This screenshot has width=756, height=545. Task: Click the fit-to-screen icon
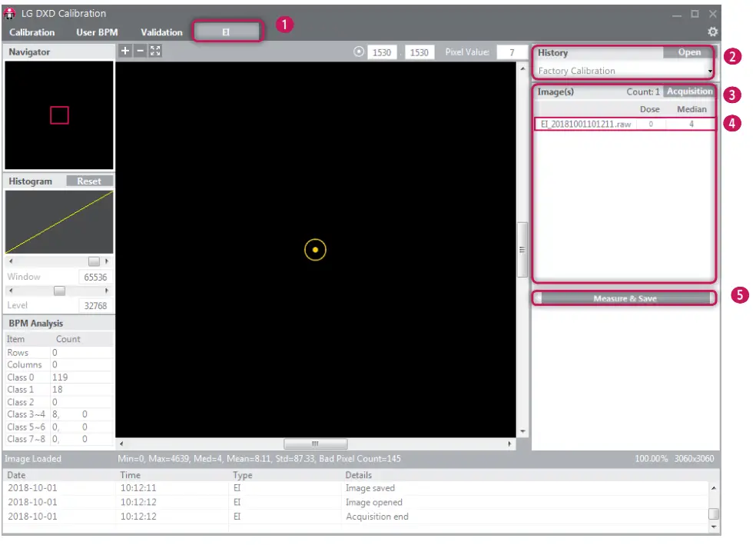pyautogui.click(x=155, y=51)
